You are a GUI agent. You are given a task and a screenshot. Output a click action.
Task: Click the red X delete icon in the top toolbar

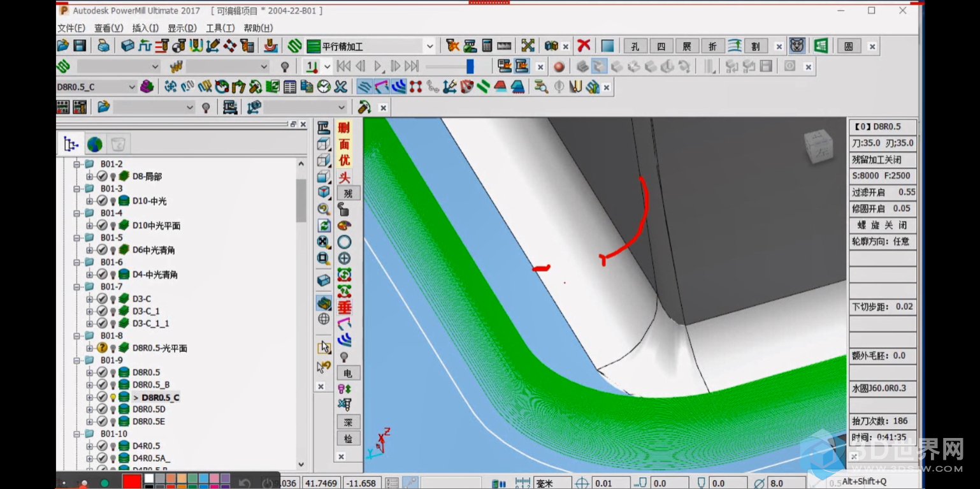pyautogui.click(x=584, y=46)
